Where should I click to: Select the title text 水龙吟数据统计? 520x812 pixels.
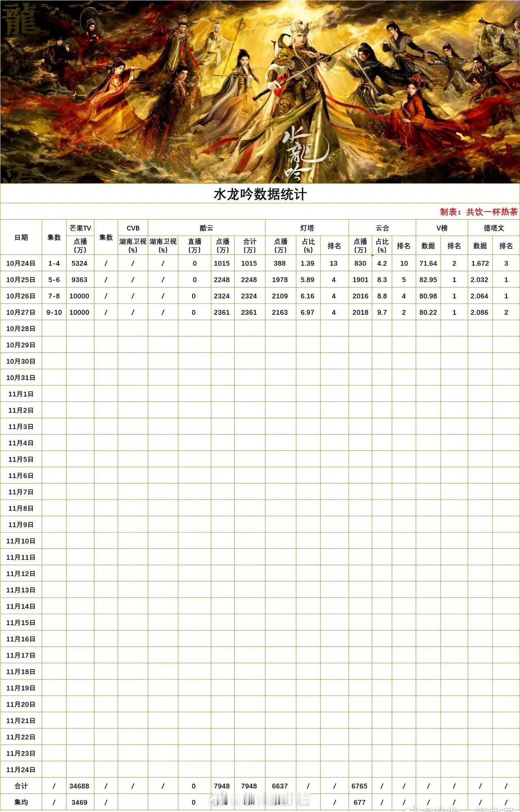click(x=260, y=194)
